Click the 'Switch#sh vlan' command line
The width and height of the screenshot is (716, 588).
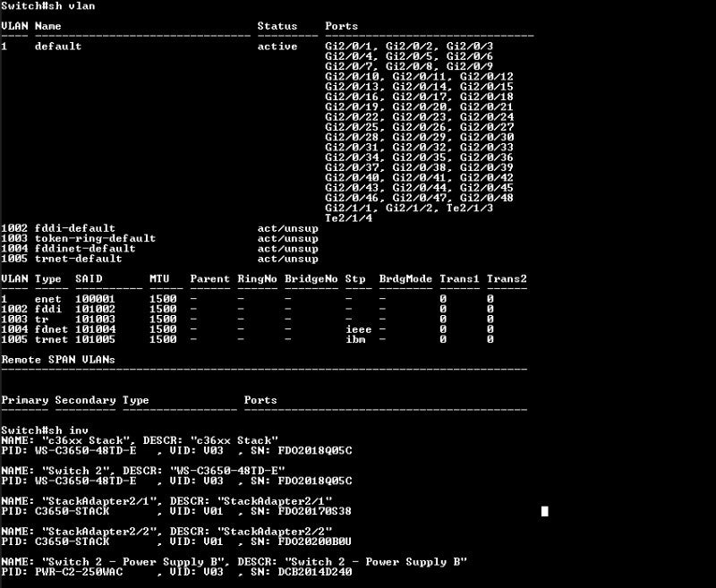click(48, 6)
